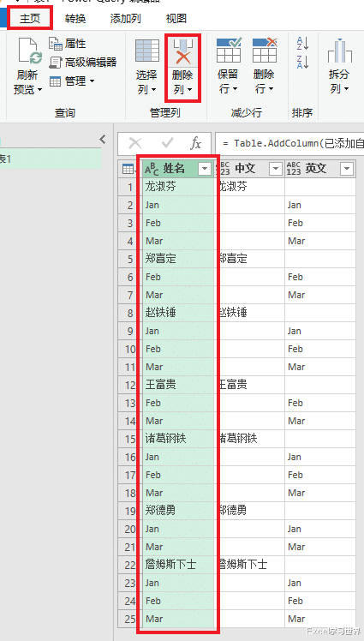Click the Remove Columns (删除列) icon
Image resolution: width=364 pixels, height=641 pixels.
pos(182,52)
